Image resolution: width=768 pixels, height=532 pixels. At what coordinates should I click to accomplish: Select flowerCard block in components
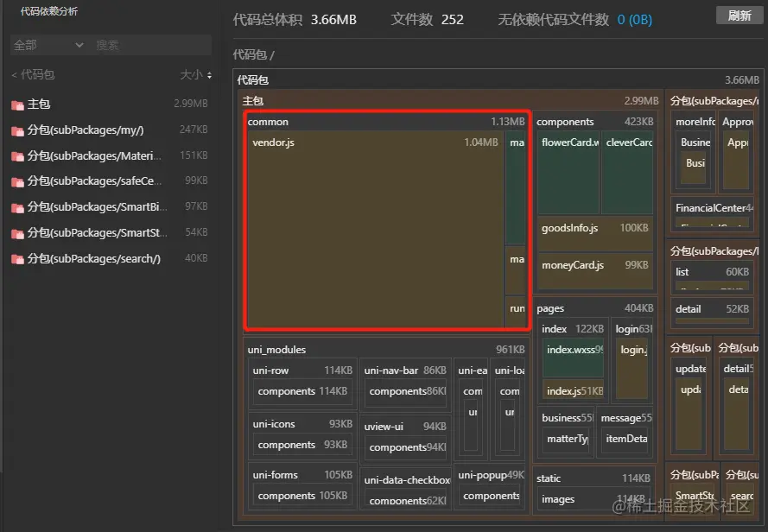coord(568,172)
